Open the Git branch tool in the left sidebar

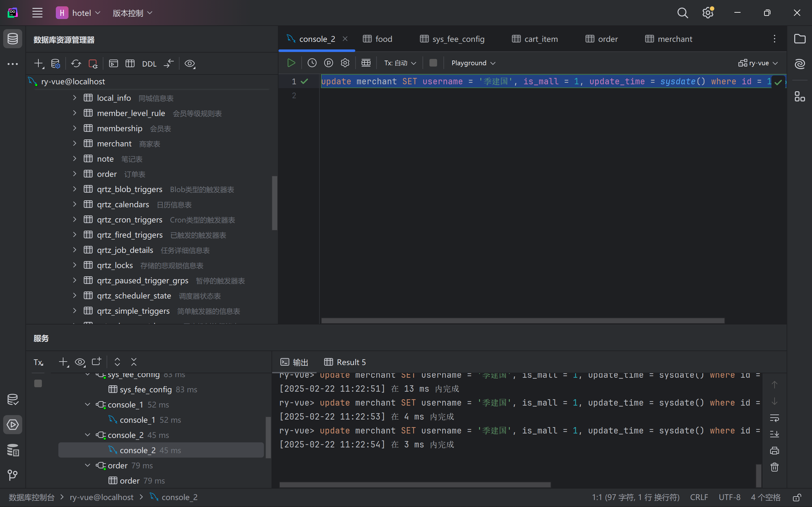[12, 475]
